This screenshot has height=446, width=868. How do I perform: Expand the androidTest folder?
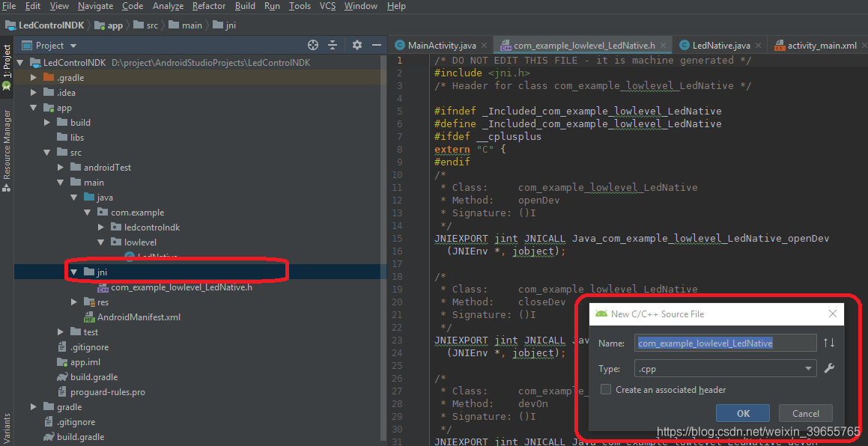tap(61, 167)
